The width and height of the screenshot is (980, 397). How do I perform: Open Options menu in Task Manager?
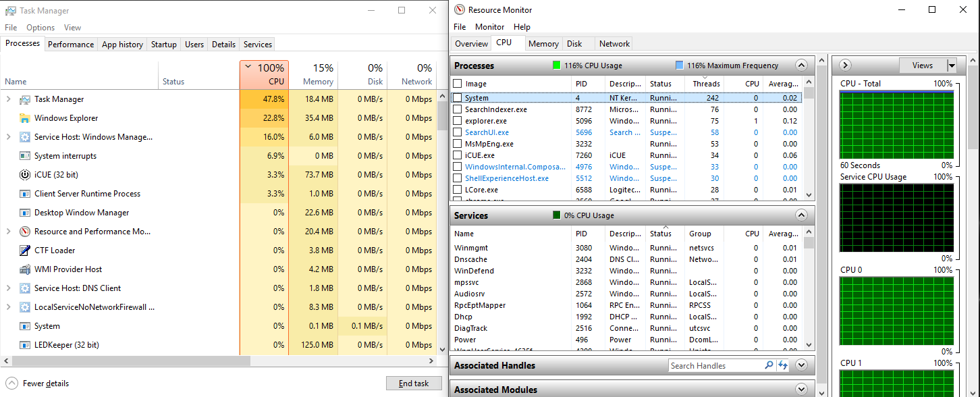coord(40,28)
